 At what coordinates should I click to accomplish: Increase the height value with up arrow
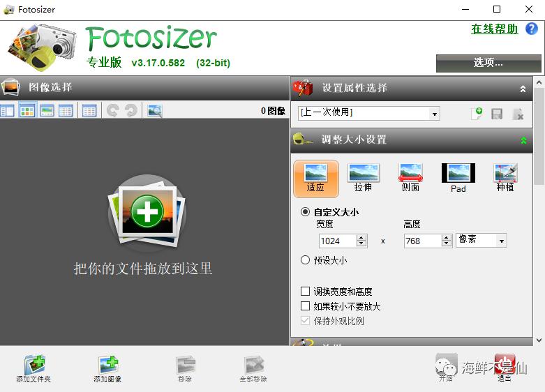447,238
